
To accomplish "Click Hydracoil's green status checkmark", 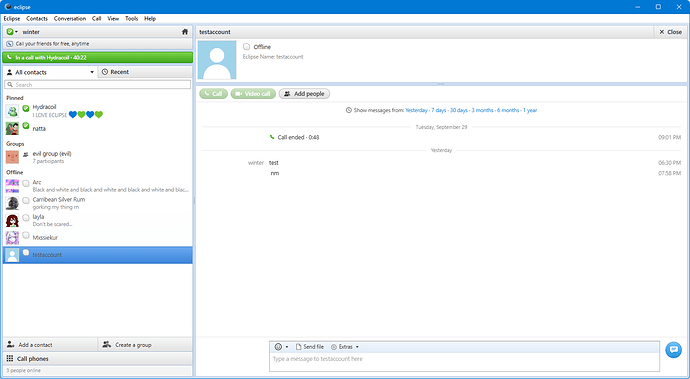I will 26,108.
